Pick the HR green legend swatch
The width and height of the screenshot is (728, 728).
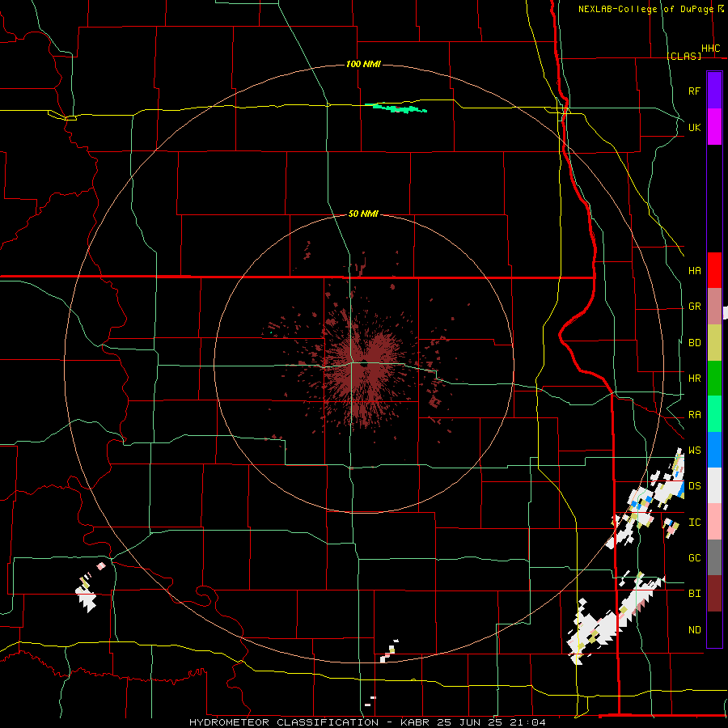(x=714, y=379)
